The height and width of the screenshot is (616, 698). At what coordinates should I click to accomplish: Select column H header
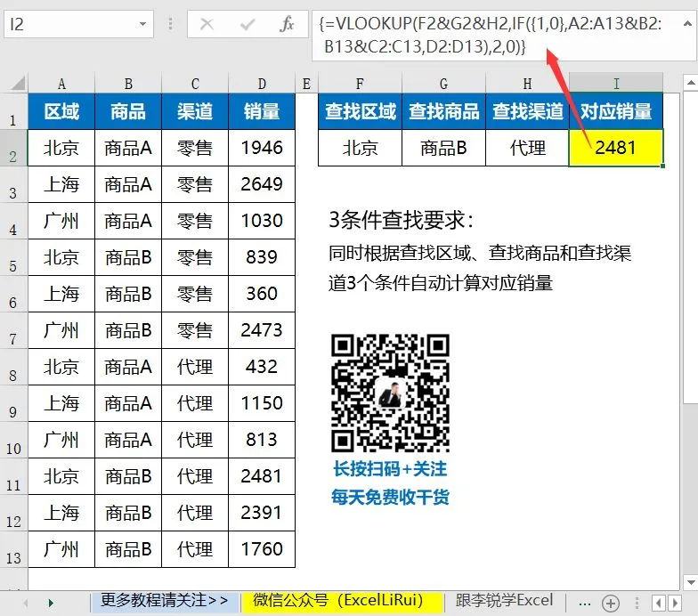pos(527,84)
